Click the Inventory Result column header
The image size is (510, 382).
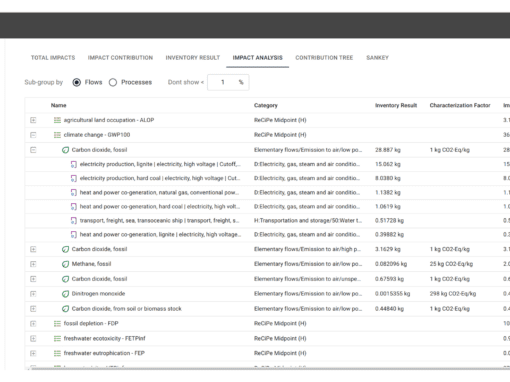click(396, 105)
